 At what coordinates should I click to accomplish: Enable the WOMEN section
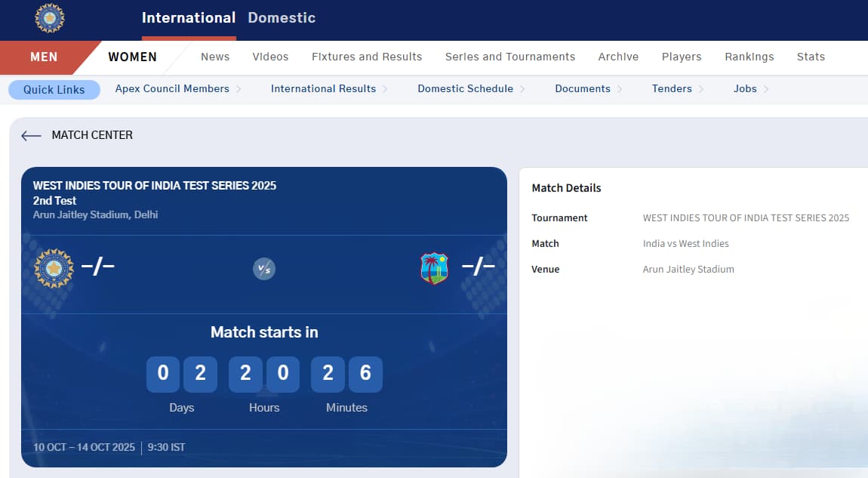(x=132, y=57)
